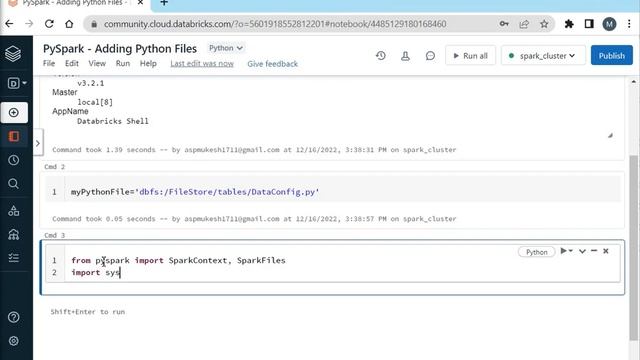Open the Data Science persona switcher
This screenshot has height=360, width=640.
[x=16, y=83]
